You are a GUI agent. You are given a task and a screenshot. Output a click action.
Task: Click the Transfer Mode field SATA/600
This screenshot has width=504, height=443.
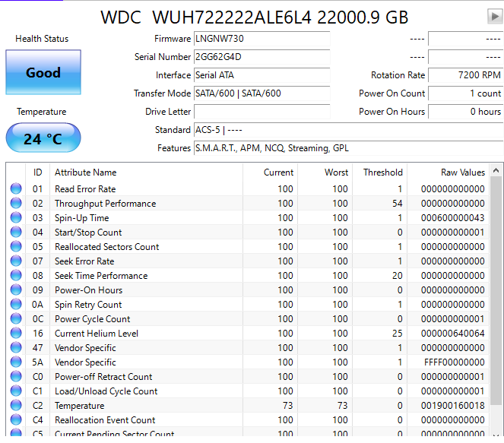tap(262, 93)
